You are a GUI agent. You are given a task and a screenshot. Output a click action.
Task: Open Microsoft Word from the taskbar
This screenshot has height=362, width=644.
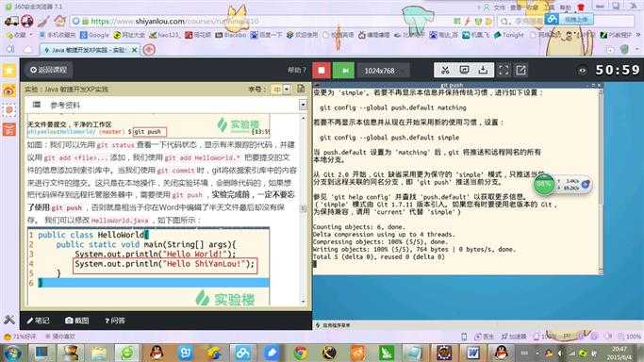(x=472, y=353)
